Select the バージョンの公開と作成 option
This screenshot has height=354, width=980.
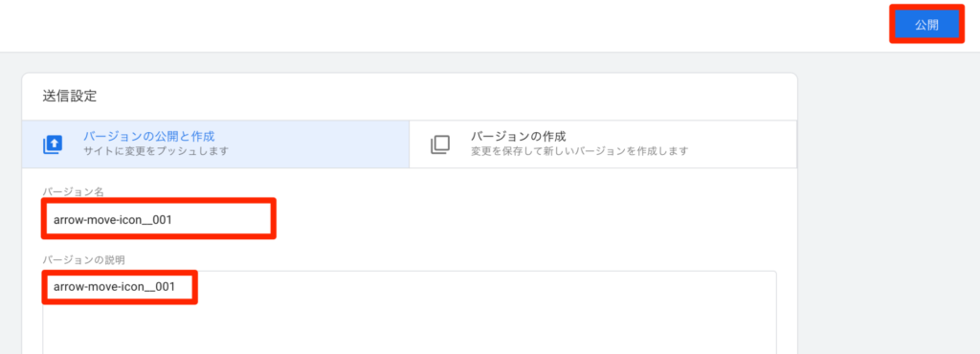coord(215,144)
